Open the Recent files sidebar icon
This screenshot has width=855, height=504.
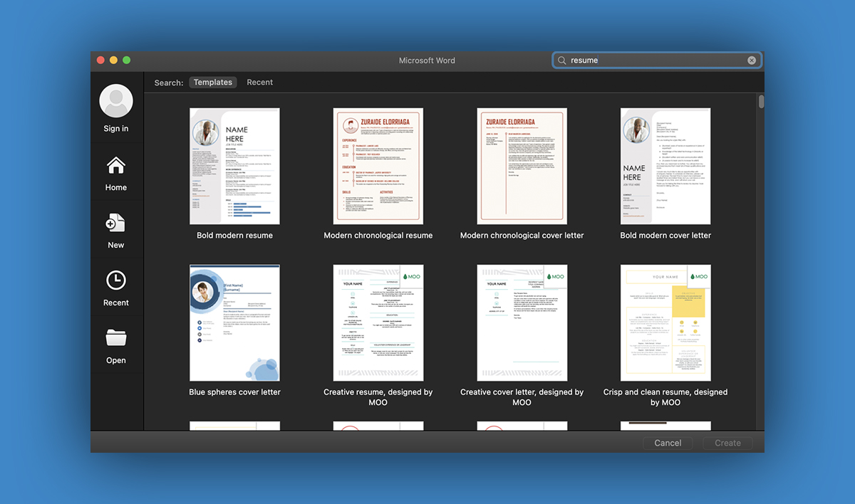[x=115, y=280]
